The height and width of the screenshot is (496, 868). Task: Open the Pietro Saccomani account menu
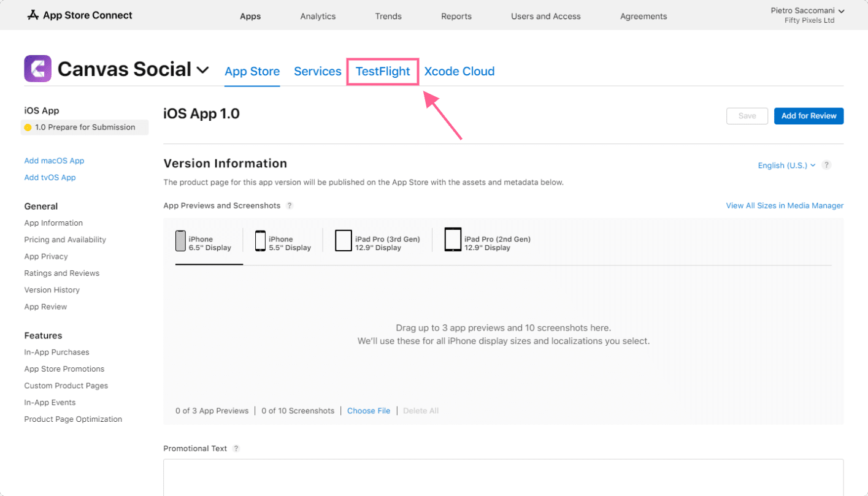807,15
